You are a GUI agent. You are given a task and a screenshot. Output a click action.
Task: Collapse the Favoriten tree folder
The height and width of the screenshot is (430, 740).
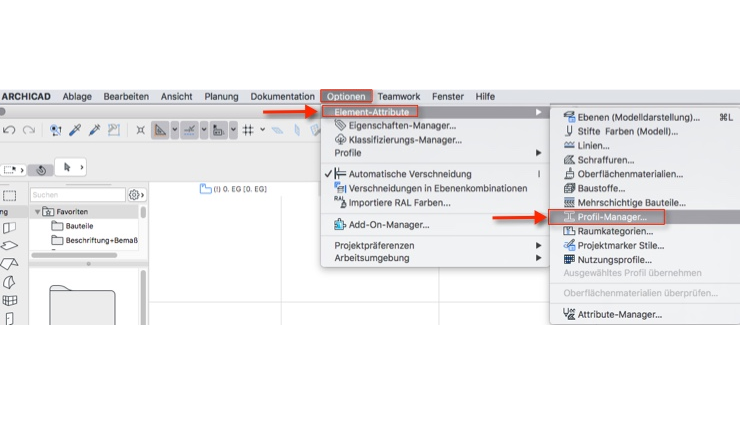(37, 212)
